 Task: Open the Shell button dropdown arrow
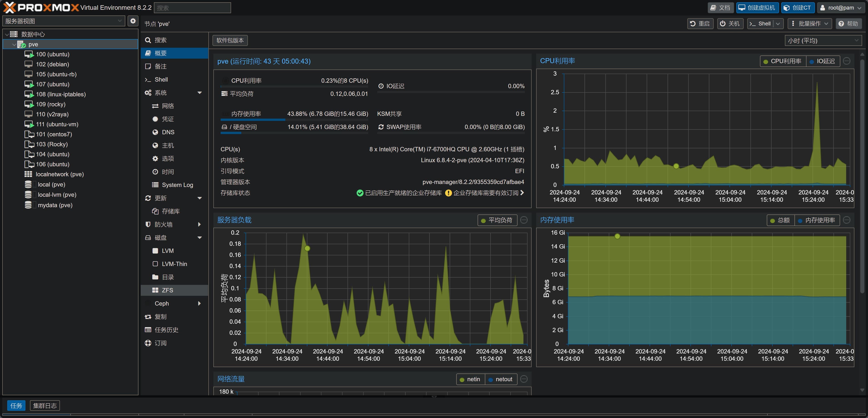[778, 24]
